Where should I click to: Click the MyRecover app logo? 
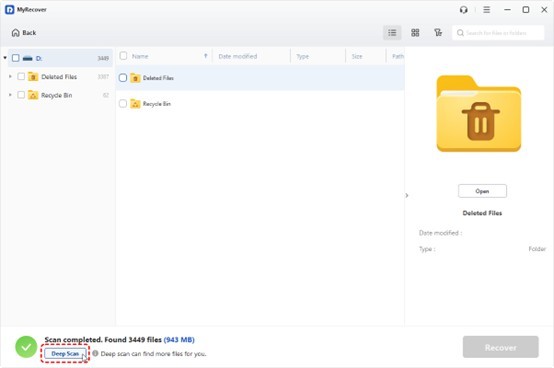tap(10, 10)
